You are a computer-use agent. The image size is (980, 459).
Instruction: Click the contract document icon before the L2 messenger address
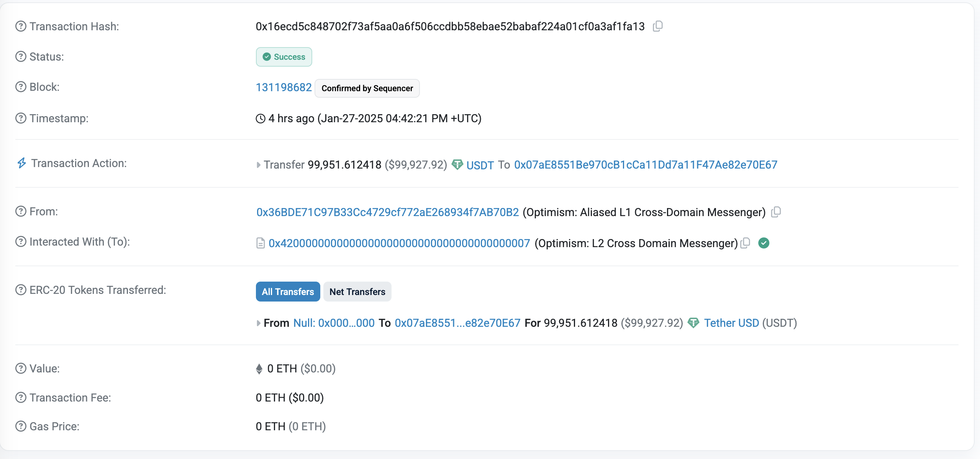261,243
